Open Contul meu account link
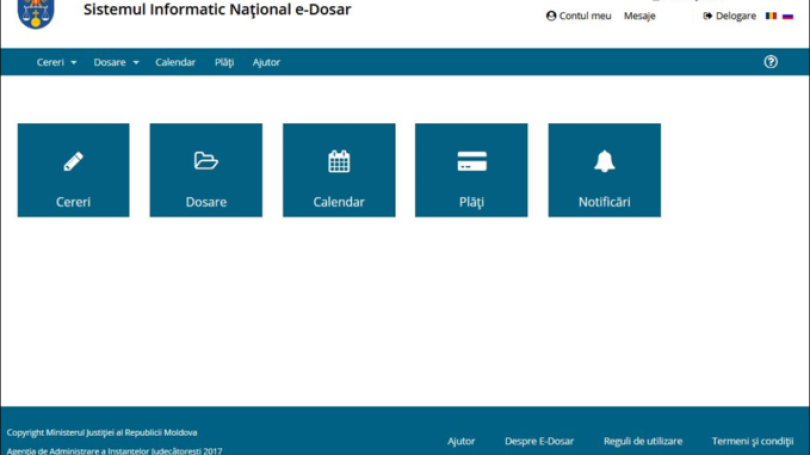Viewport: 810px width, 455px height. [x=579, y=16]
